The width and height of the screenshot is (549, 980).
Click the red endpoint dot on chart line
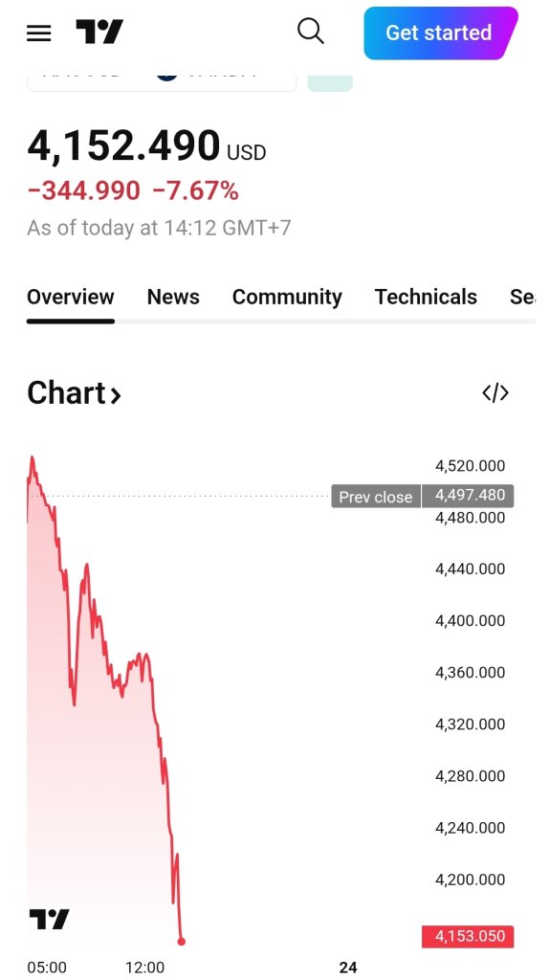coord(182,942)
